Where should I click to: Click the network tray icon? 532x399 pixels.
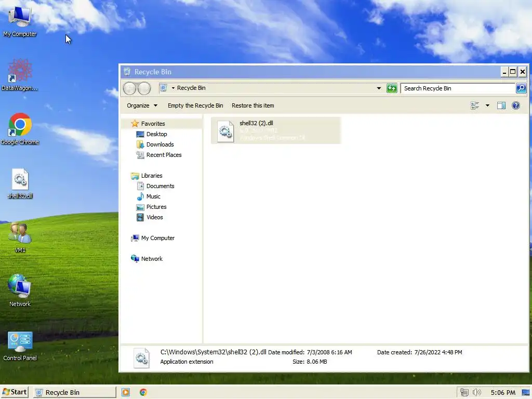click(464, 393)
